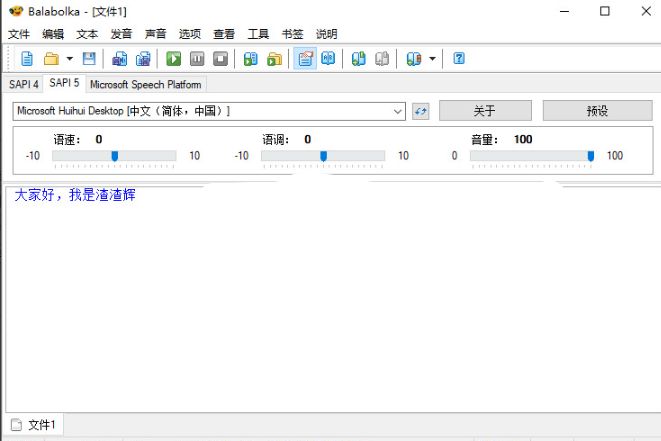
Task: Open the 文件 menu
Action: pos(19,34)
